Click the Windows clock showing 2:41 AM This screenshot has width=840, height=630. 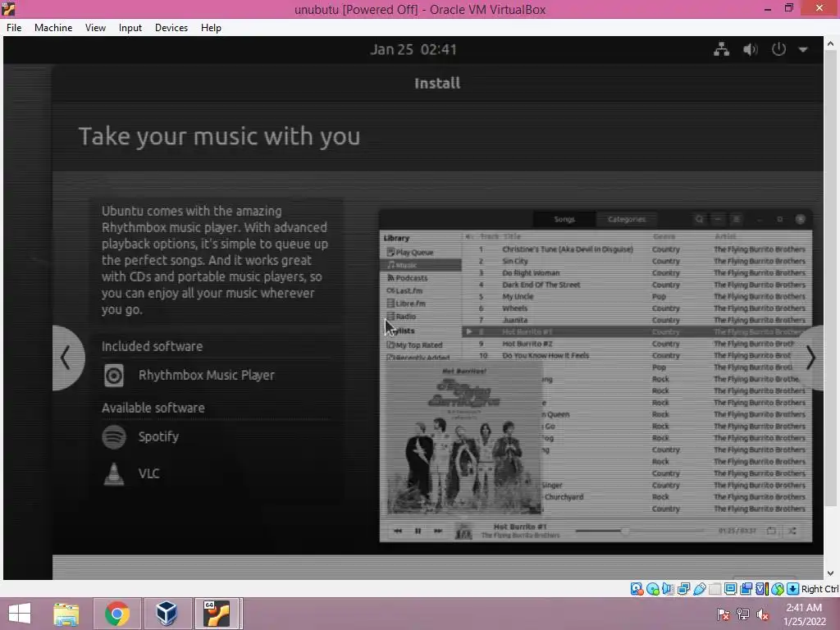(x=804, y=614)
